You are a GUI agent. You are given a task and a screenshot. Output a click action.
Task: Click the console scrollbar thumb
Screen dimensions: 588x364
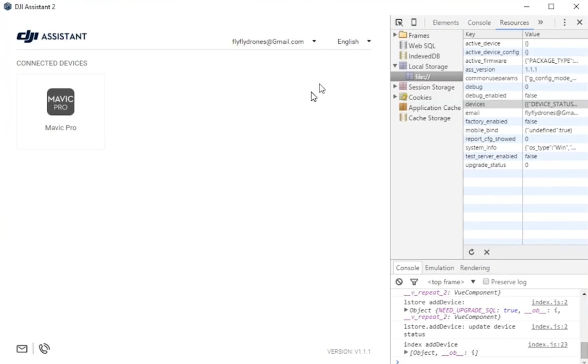[x=584, y=350]
